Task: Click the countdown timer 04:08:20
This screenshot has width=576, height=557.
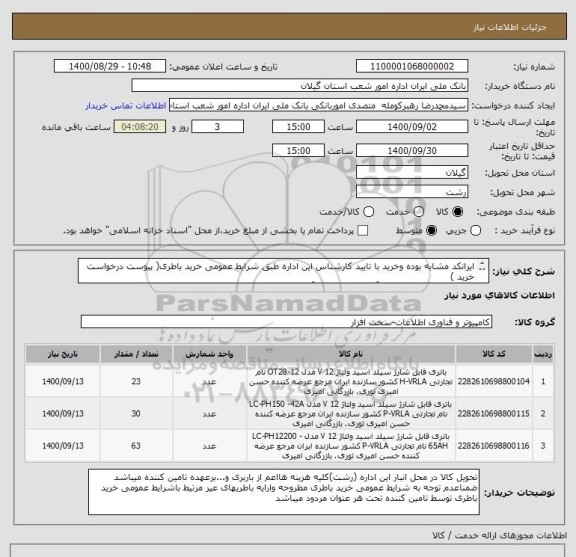Action: (140, 127)
